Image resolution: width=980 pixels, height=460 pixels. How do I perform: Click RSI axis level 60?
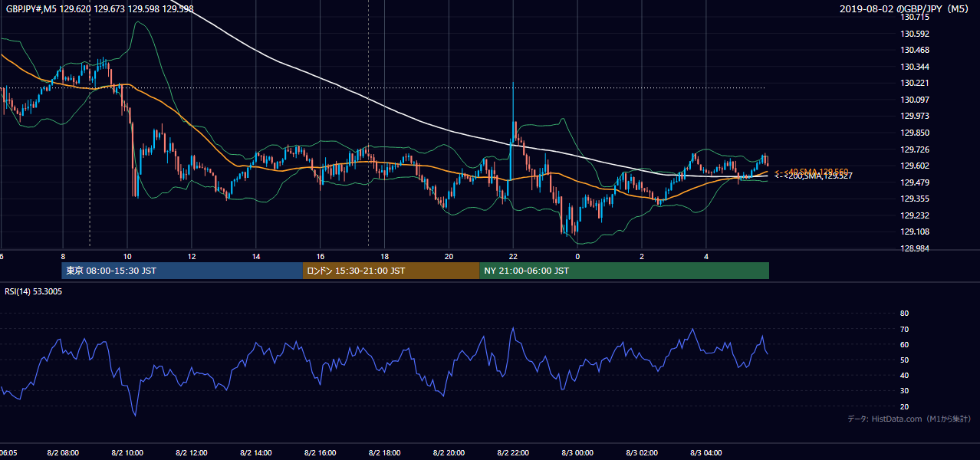pos(904,344)
